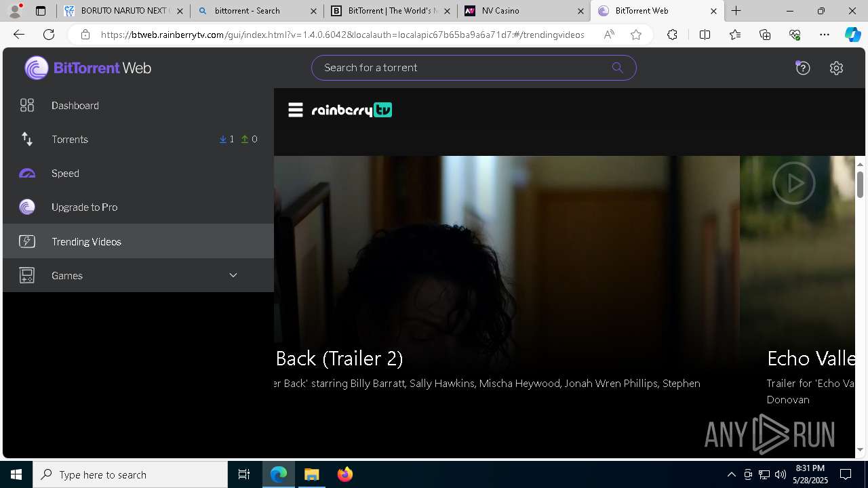Show hidden system tray icons
Viewport: 868px width, 488px height.
coord(731,474)
